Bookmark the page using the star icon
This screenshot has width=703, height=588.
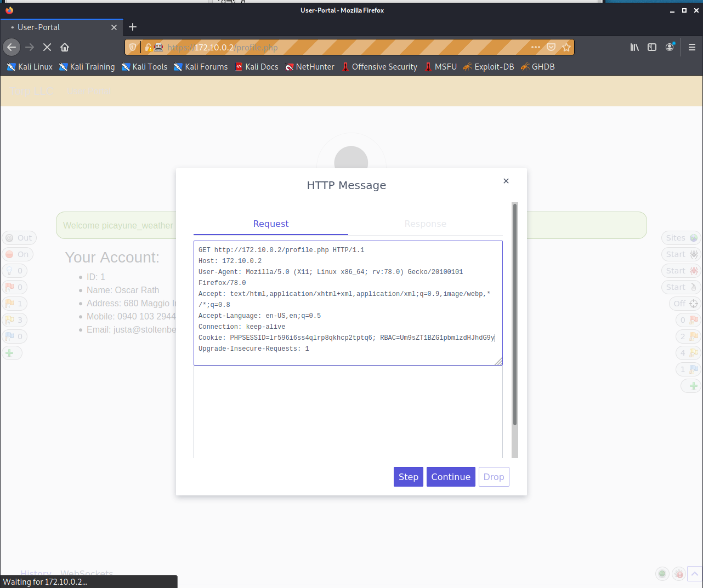click(x=567, y=47)
